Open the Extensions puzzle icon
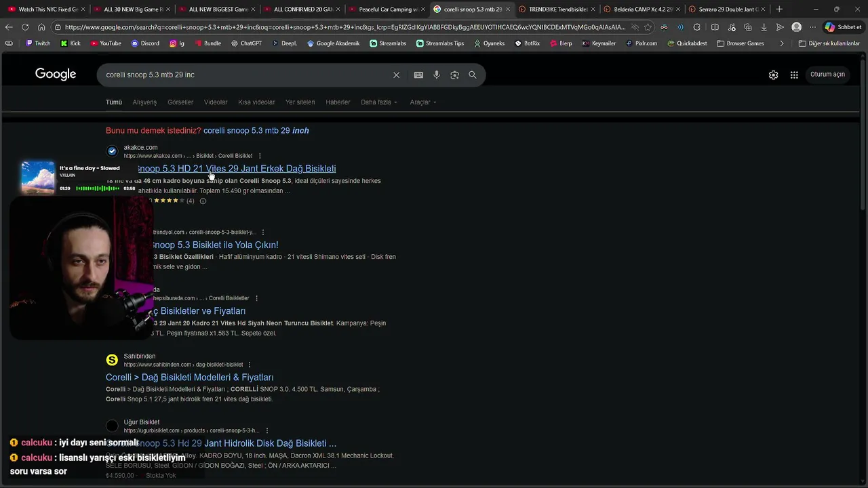 (x=697, y=27)
